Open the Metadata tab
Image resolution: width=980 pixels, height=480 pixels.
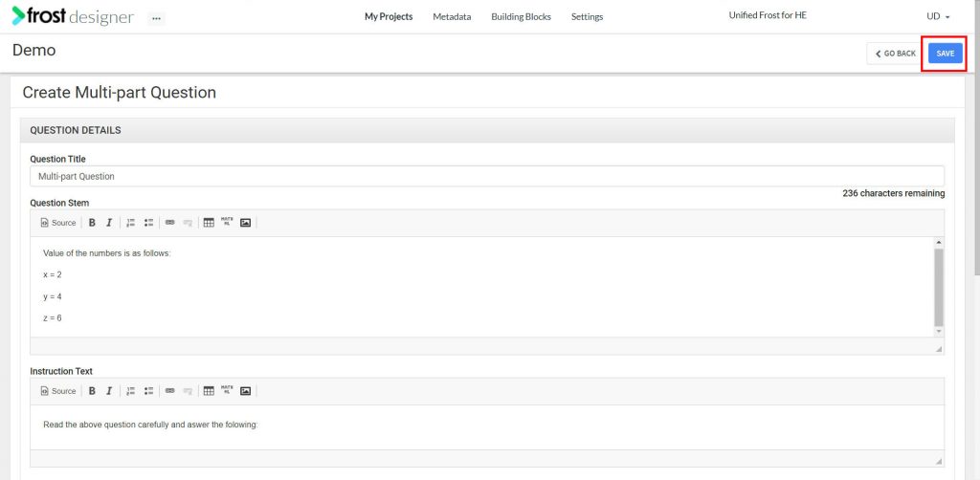pyautogui.click(x=452, y=17)
